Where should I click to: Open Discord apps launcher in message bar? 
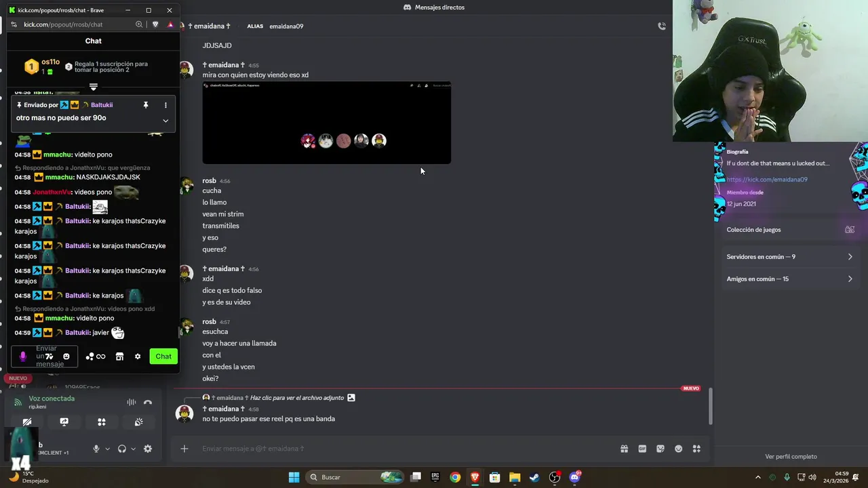pyautogui.click(x=696, y=449)
